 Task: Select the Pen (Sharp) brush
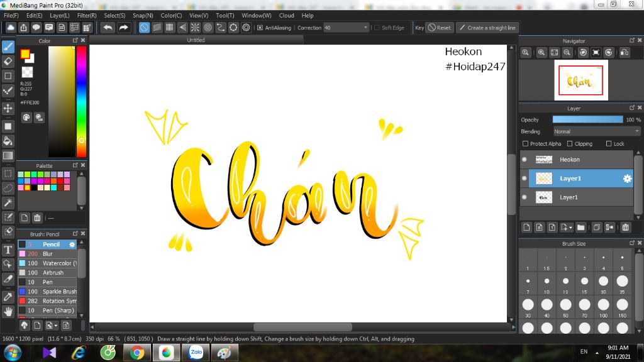click(x=47, y=310)
